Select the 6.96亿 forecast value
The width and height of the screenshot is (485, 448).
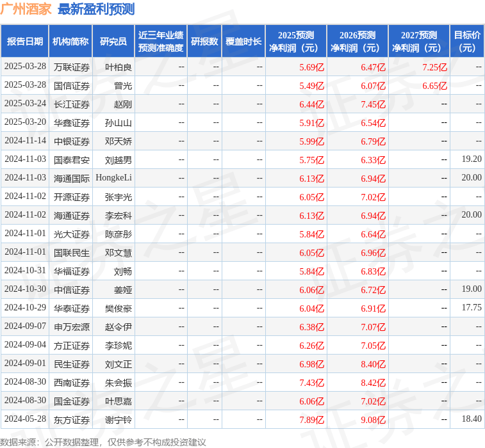pyautogui.click(x=374, y=253)
